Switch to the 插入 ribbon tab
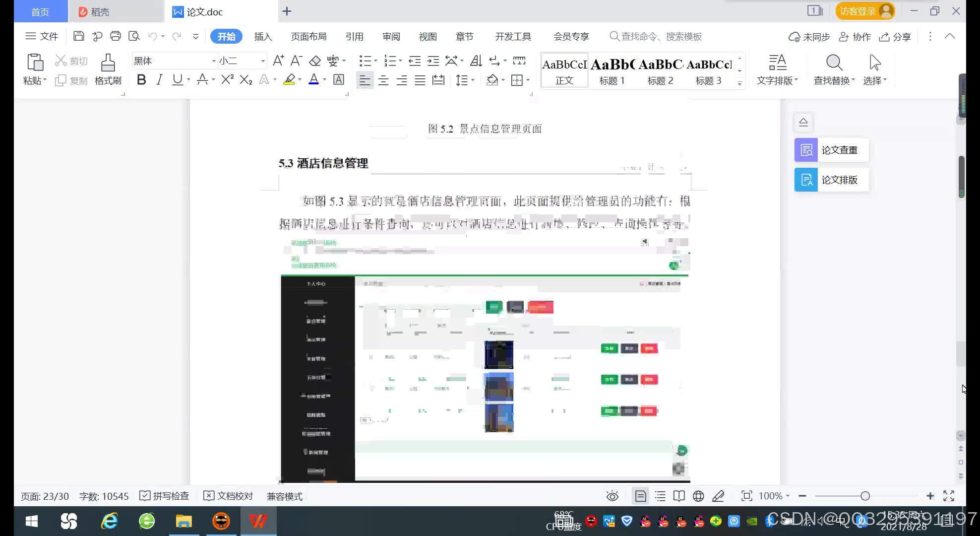 pyautogui.click(x=263, y=36)
